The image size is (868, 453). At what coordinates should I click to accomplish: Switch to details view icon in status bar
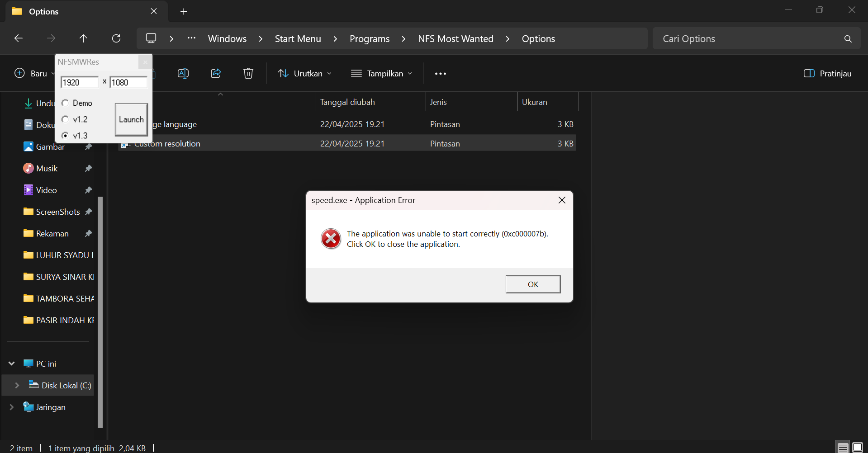pyautogui.click(x=843, y=448)
